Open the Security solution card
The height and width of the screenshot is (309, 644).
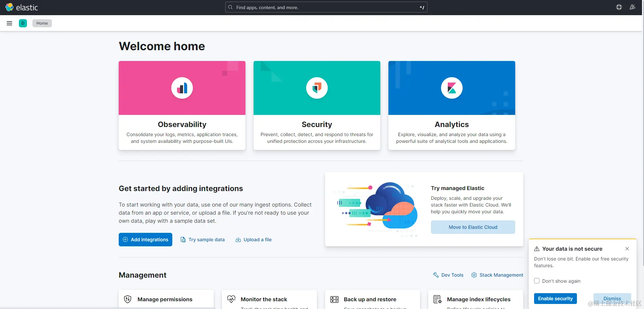317,105
